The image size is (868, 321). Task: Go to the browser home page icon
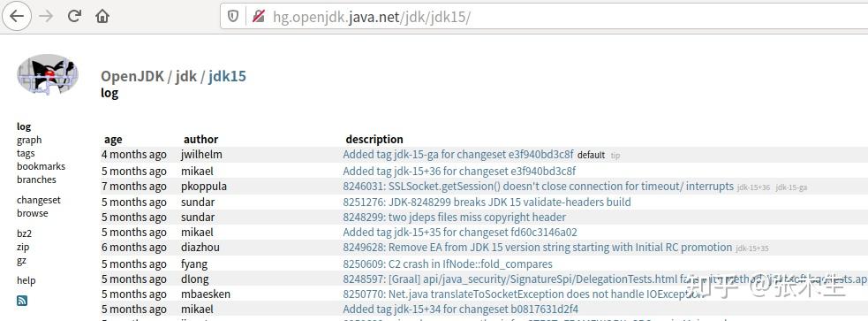coord(102,16)
